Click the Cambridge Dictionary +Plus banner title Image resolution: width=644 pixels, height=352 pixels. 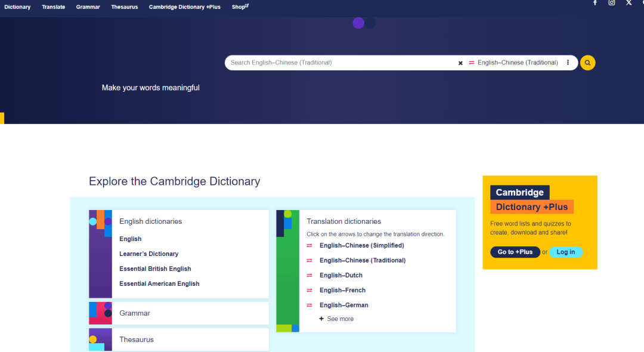point(532,200)
